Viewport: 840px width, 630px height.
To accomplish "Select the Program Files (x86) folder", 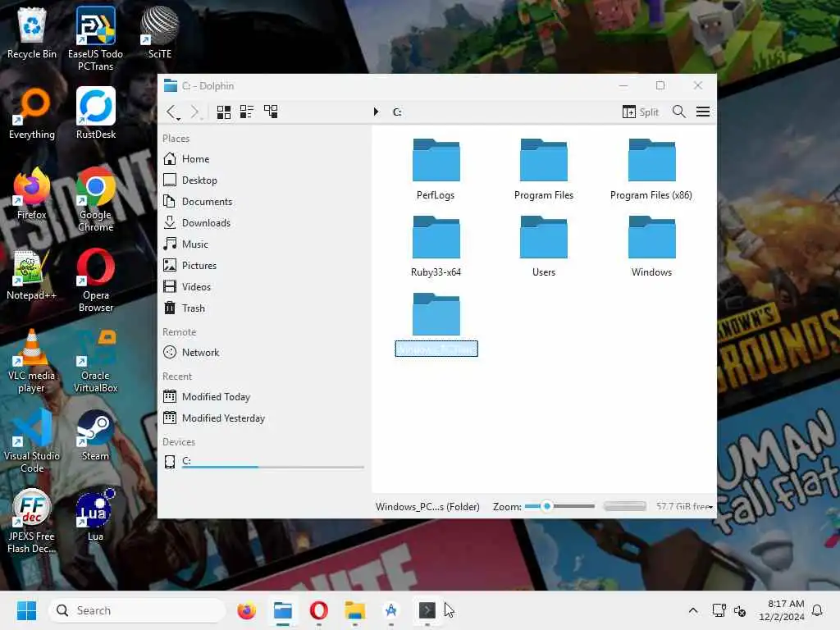I will click(x=651, y=169).
